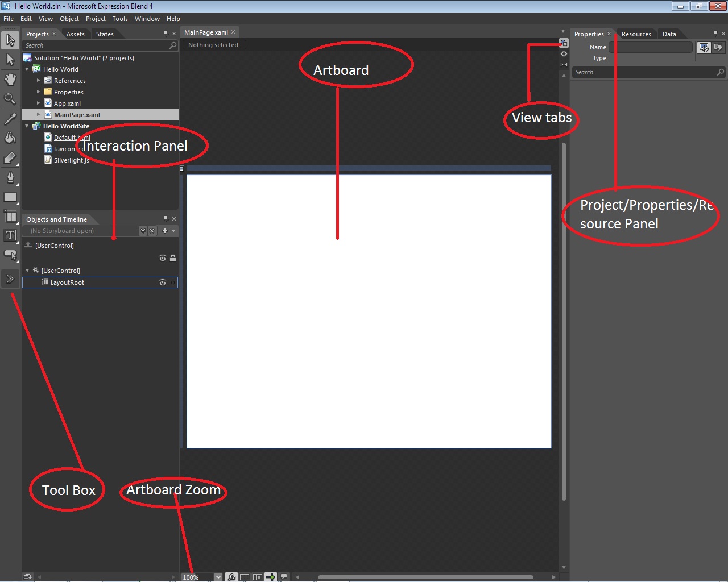This screenshot has width=728, height=582.
Task: Toggle effects rendering with the fx button
Action: [x=231, y=576]
